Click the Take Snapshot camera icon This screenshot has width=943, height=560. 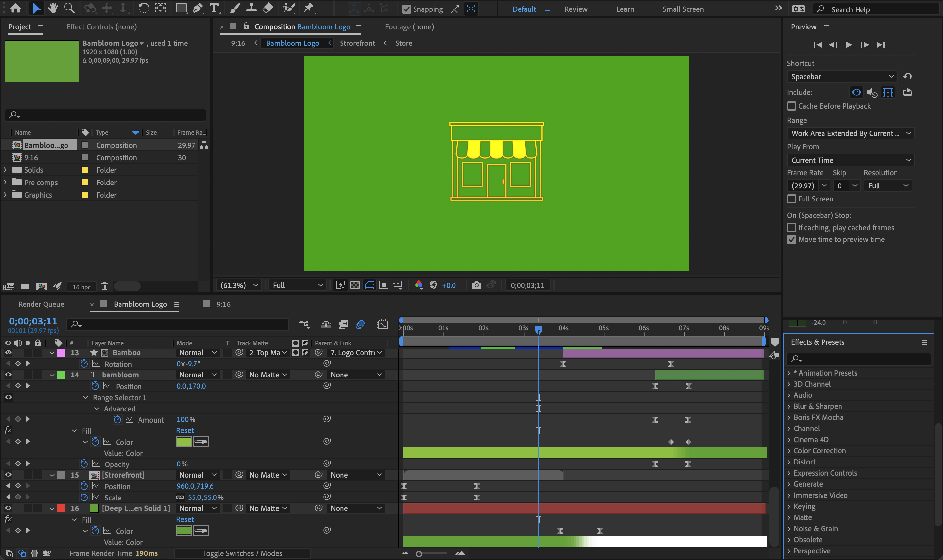(477, 285)
